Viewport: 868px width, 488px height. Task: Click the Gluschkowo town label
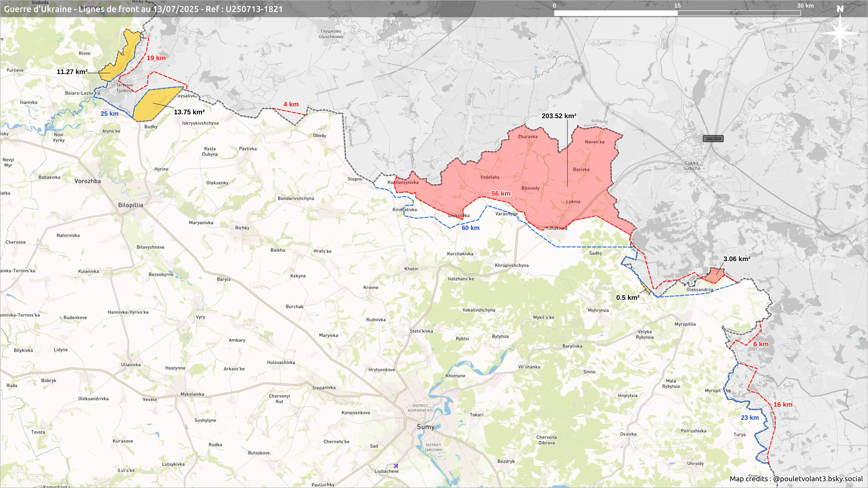(x=331, y=37)
